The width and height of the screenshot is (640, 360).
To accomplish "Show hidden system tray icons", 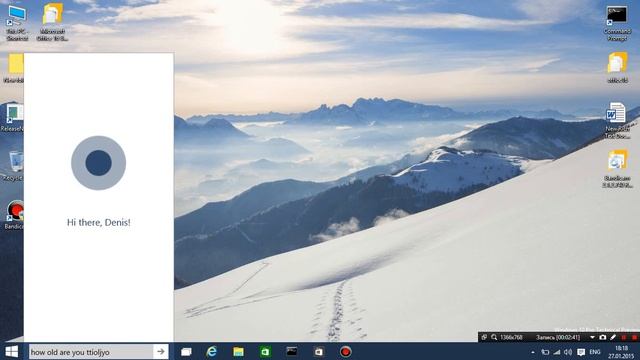I will coord(533,352).
